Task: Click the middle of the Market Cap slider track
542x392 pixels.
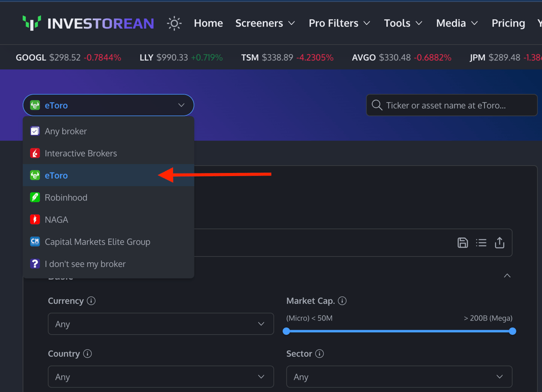Action: point(399,331)
